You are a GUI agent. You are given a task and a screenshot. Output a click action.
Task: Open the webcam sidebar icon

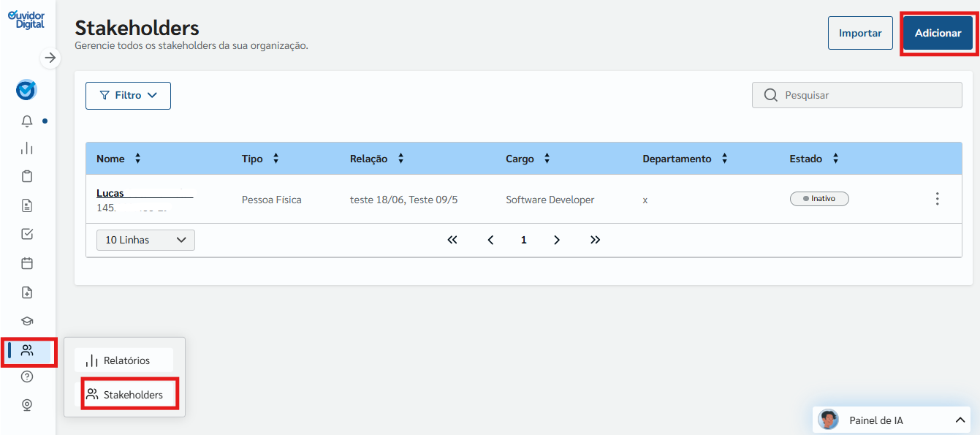point(27,404)
